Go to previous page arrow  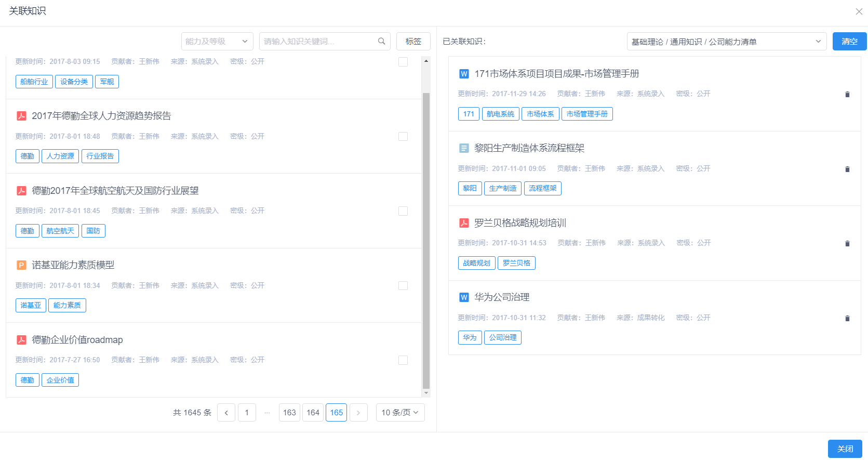[x=226, y=413]
